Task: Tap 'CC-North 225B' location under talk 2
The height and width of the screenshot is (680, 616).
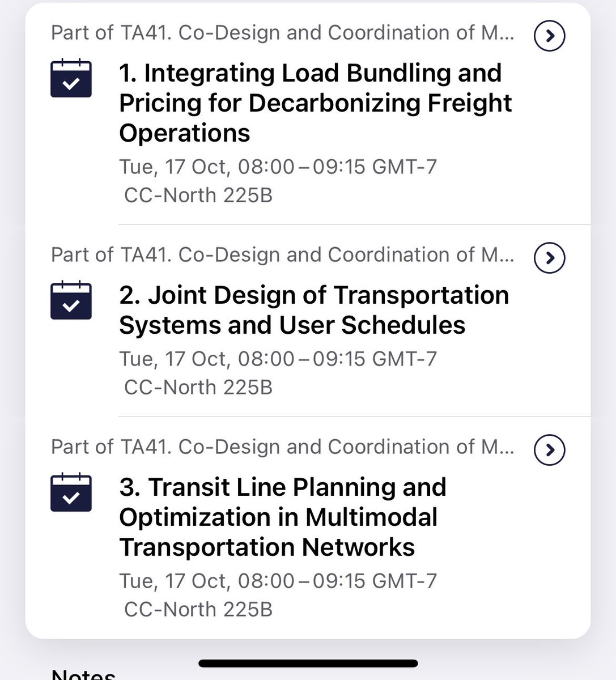Action: coord(198,388)
